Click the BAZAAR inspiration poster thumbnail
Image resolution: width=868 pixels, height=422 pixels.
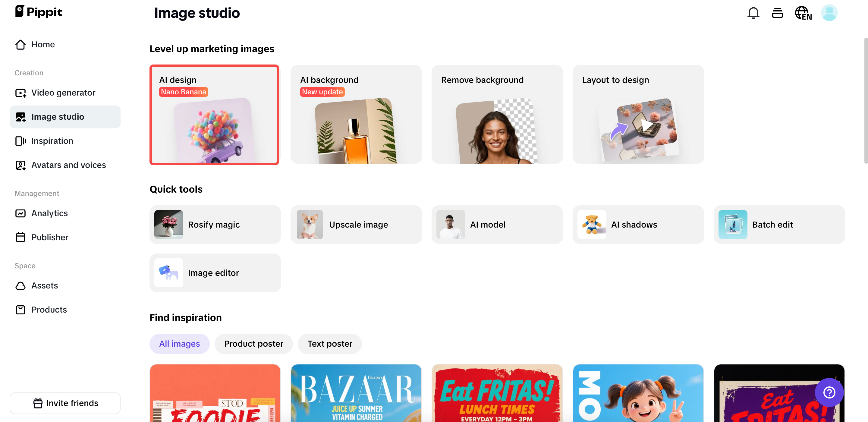[356, 393]
